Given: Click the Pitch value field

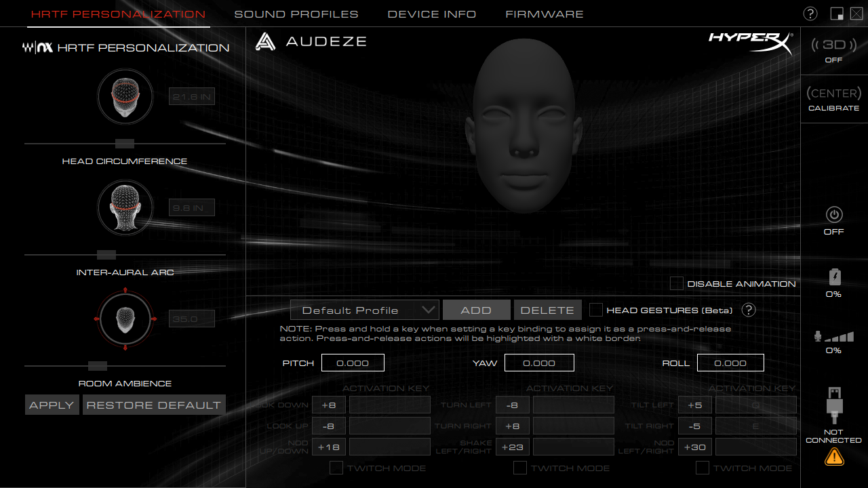Looking at the screenshot, I should coord(353,363).
